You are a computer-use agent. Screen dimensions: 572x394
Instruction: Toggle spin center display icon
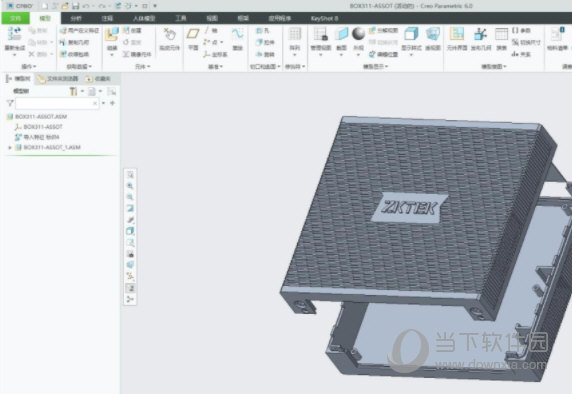130,300
